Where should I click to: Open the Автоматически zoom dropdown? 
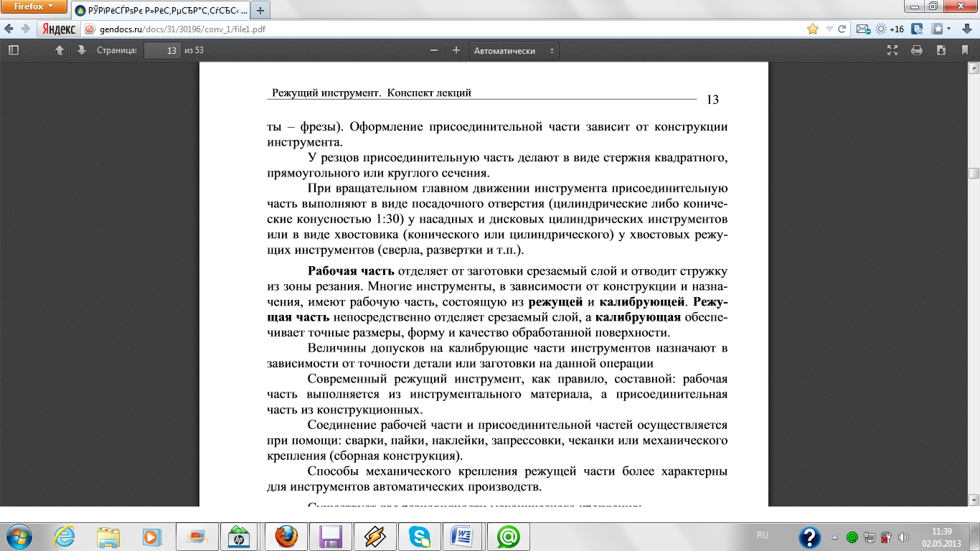(x=514, y=50)
